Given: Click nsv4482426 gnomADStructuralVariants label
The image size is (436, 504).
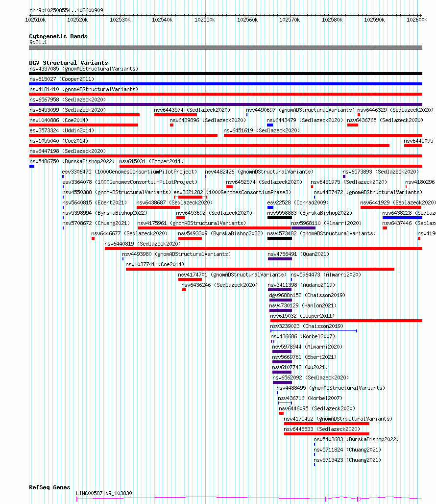Looking at the screenshot, I should point(260,172).
